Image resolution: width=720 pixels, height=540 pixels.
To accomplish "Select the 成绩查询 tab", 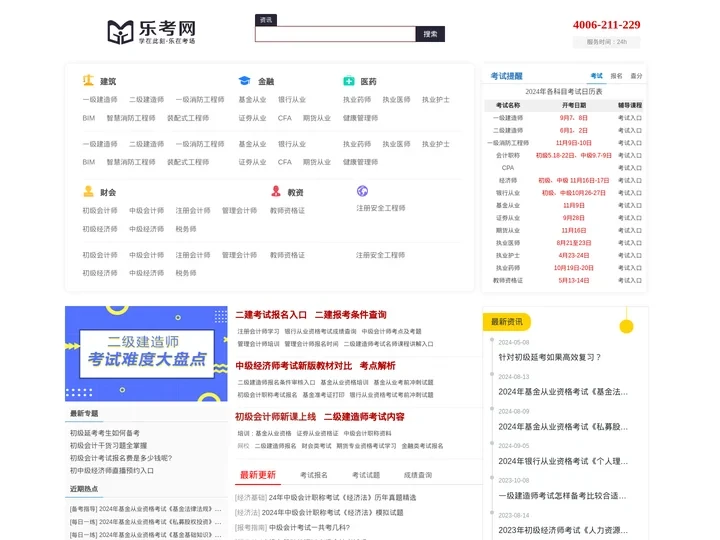I will coord(417,475).
